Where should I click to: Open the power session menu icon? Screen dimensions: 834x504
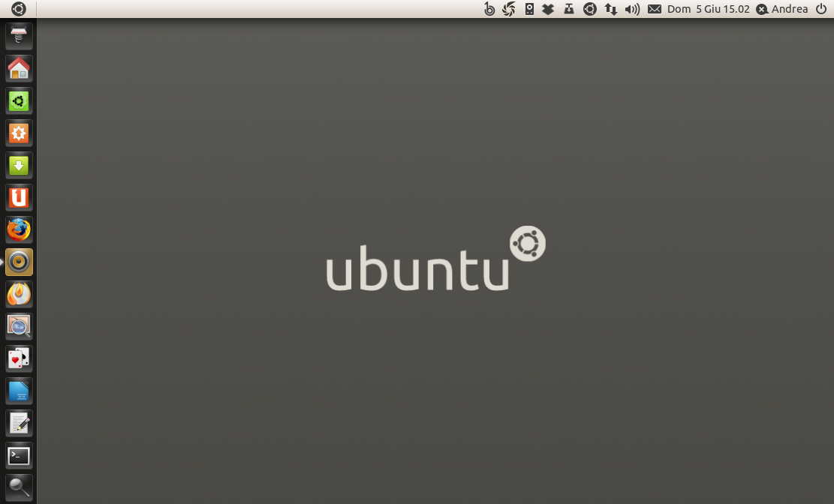click(x=821, y=9)
